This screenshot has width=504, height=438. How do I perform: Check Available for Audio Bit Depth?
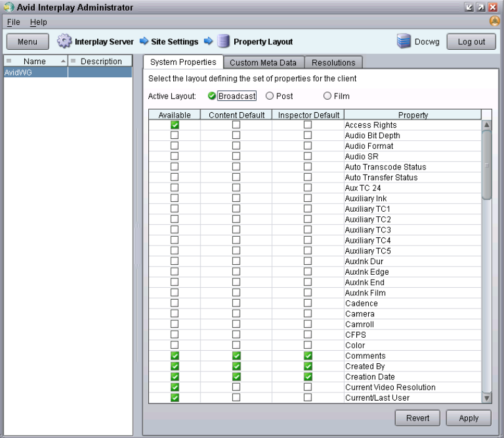(x=174, y=135)
